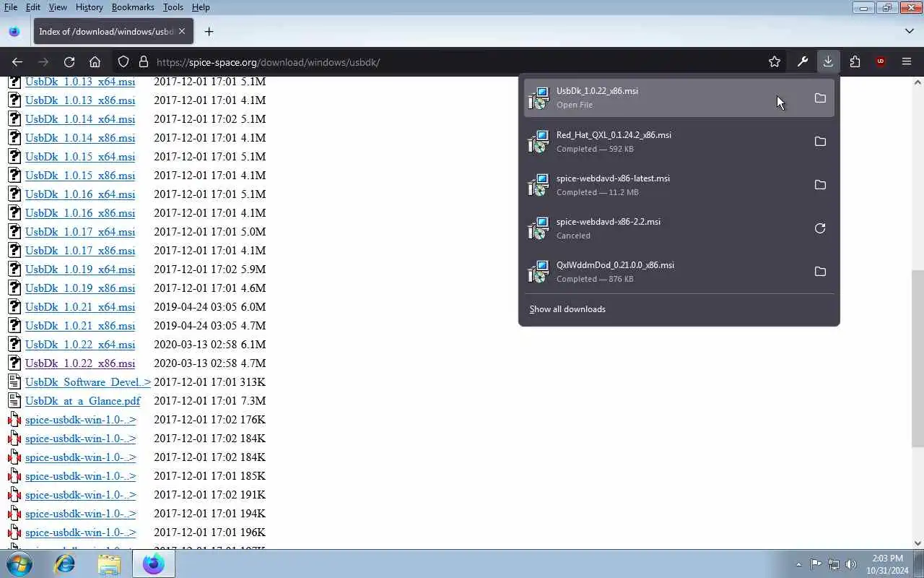The image size is (924, 578).
Task: Click the UsbDk_1.0.14_x64.msi link
Action: [x=80, y=119]
